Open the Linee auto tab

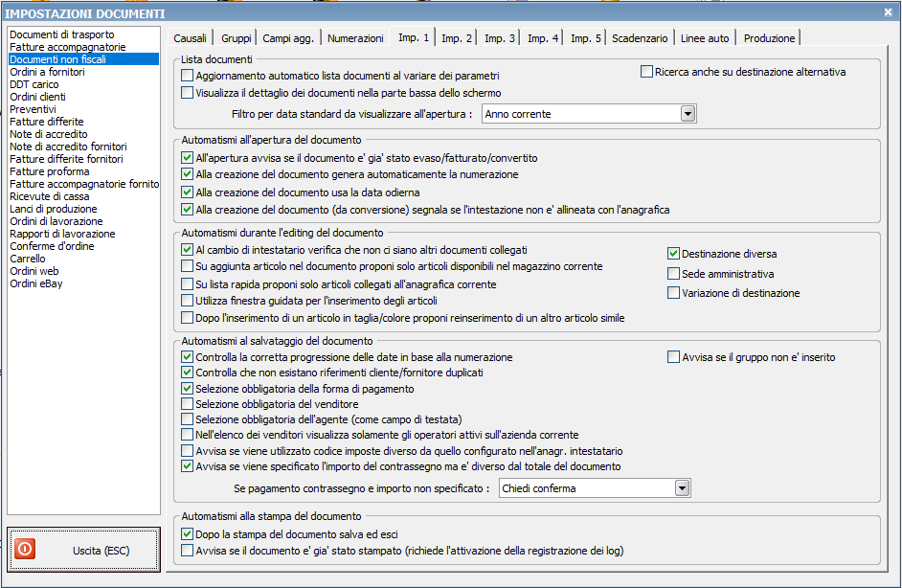click(705, 38)
